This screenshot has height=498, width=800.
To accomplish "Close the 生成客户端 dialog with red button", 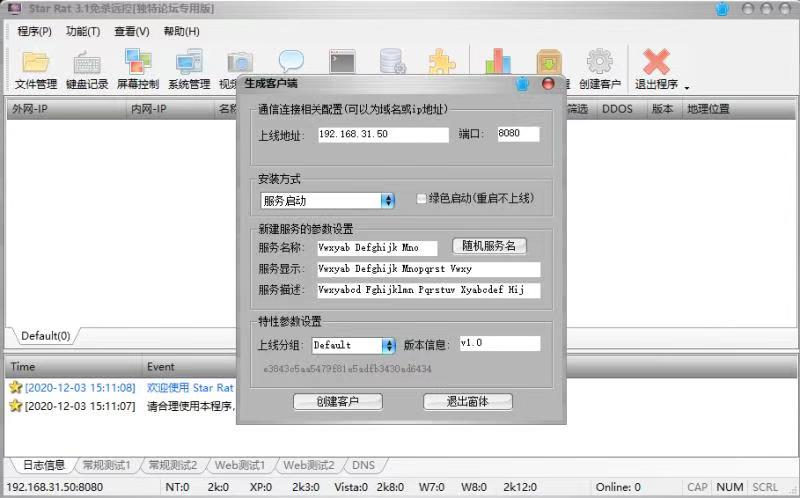I will 548,84.
